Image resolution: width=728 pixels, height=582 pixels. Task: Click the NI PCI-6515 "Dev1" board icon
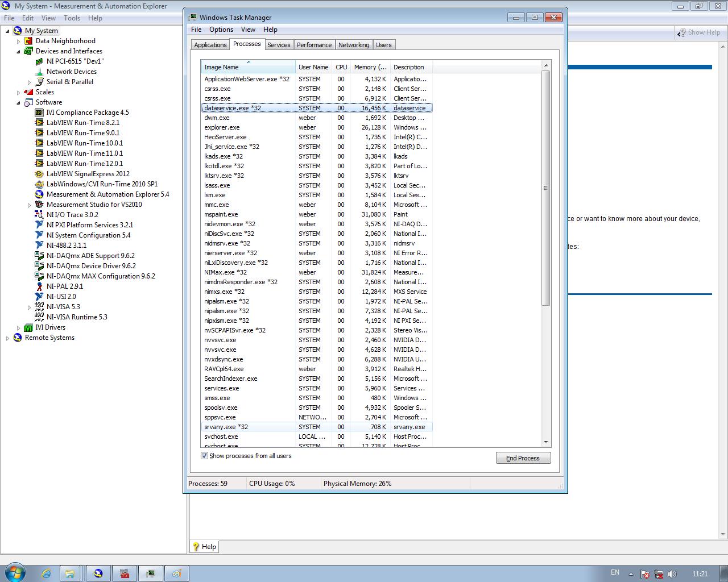pyautogui.click(x=39, y=61)
